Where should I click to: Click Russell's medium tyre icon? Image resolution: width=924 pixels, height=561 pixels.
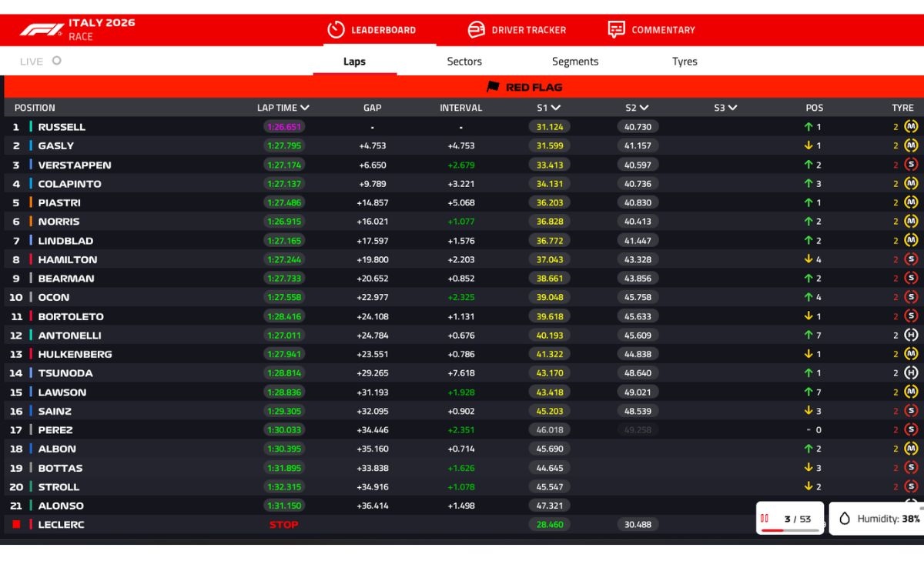[x=911, y=127]
